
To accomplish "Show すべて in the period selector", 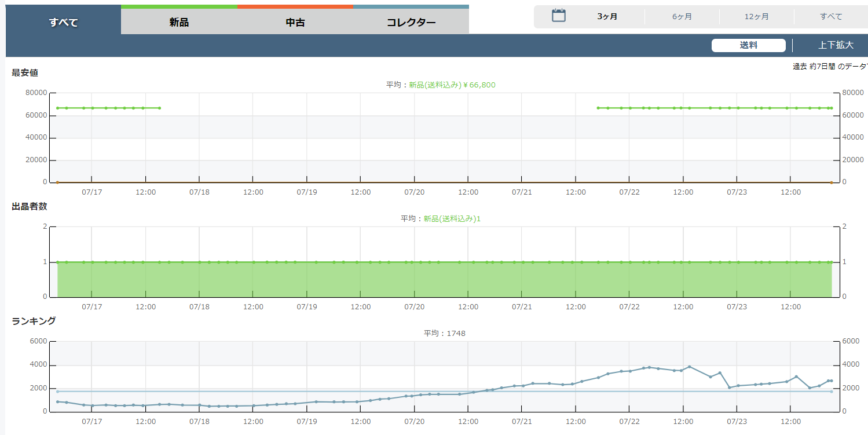I will [x=831, y=16].
